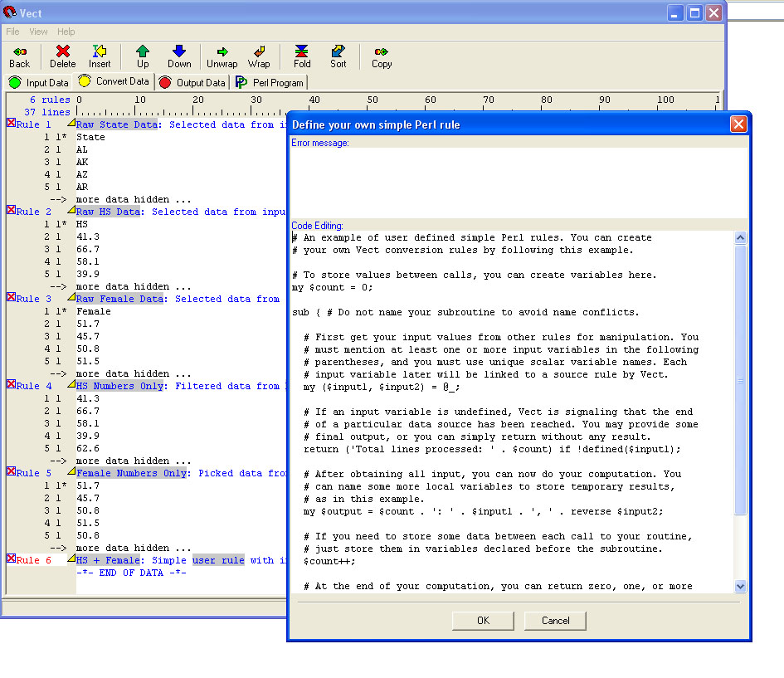784x678 pixels.
Task: Open the View menu
Action: (x=38, y=32)
